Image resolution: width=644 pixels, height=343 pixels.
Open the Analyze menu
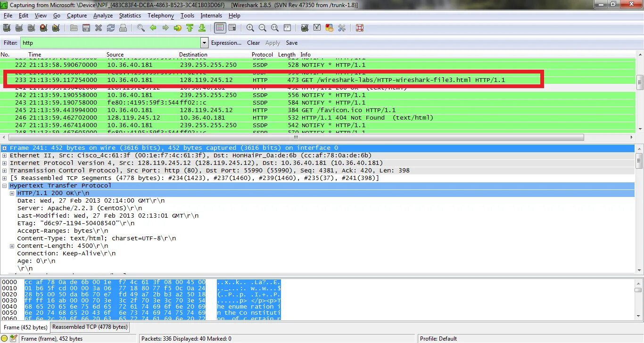pos(103,16)
